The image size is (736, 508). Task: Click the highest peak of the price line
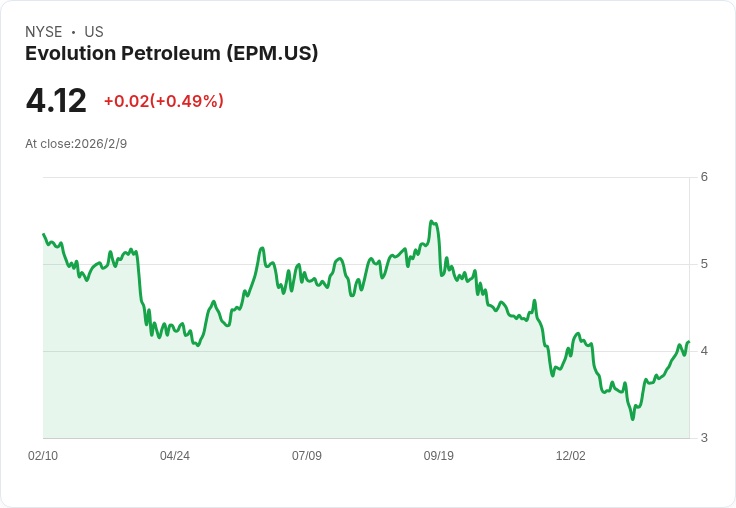click(431, 221)
